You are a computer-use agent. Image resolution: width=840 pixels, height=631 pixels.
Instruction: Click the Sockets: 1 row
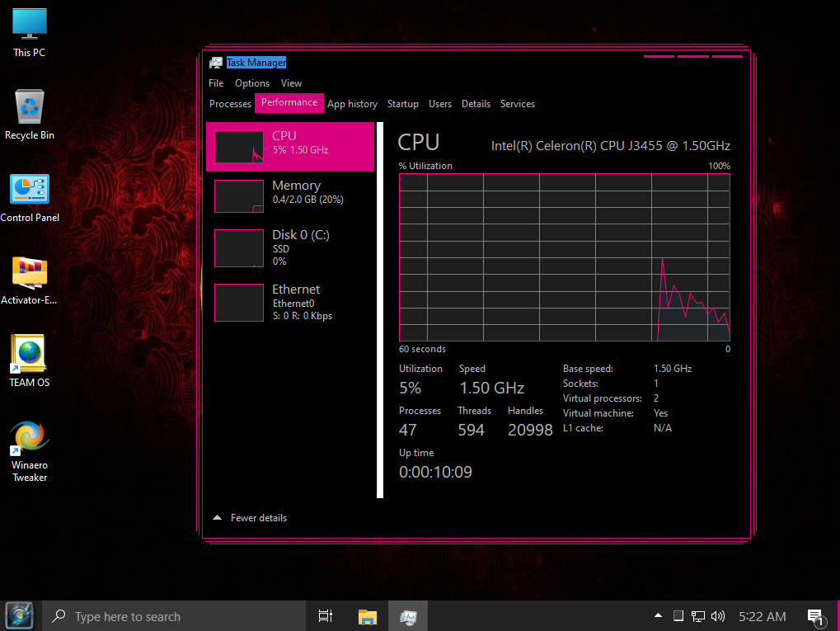[610, 384]
